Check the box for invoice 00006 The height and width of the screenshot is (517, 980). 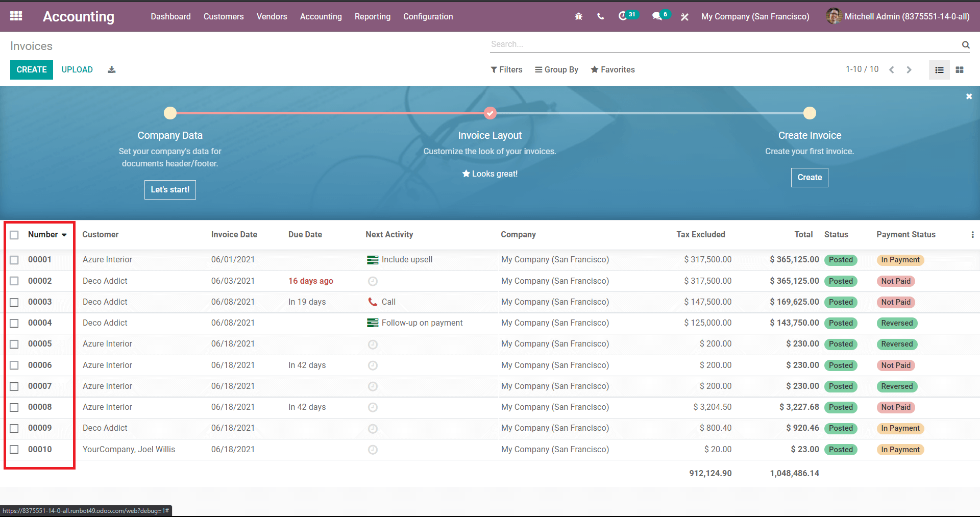click(14, 365)
